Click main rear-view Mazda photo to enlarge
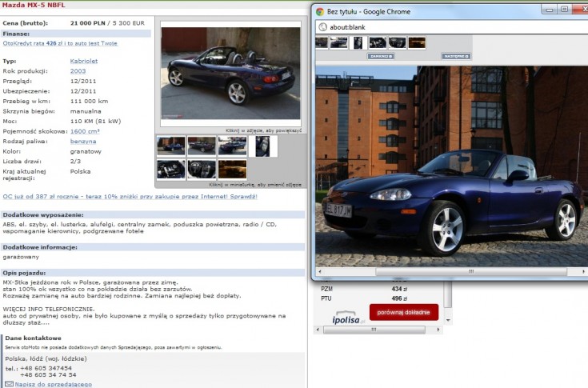Screen dimensions: 588x388 click(230, 73)
